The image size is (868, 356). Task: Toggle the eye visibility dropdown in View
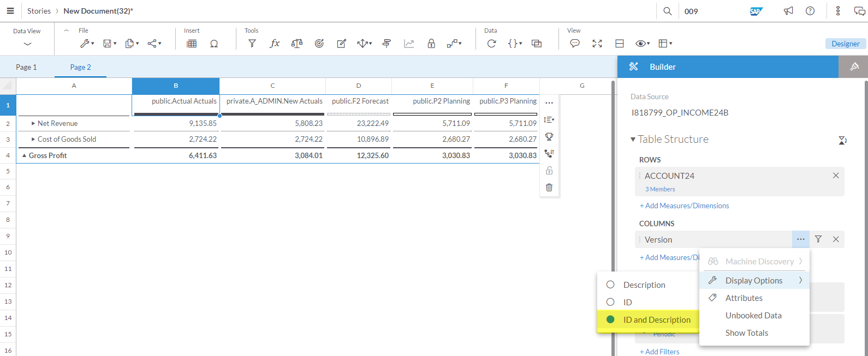[642, 44]
